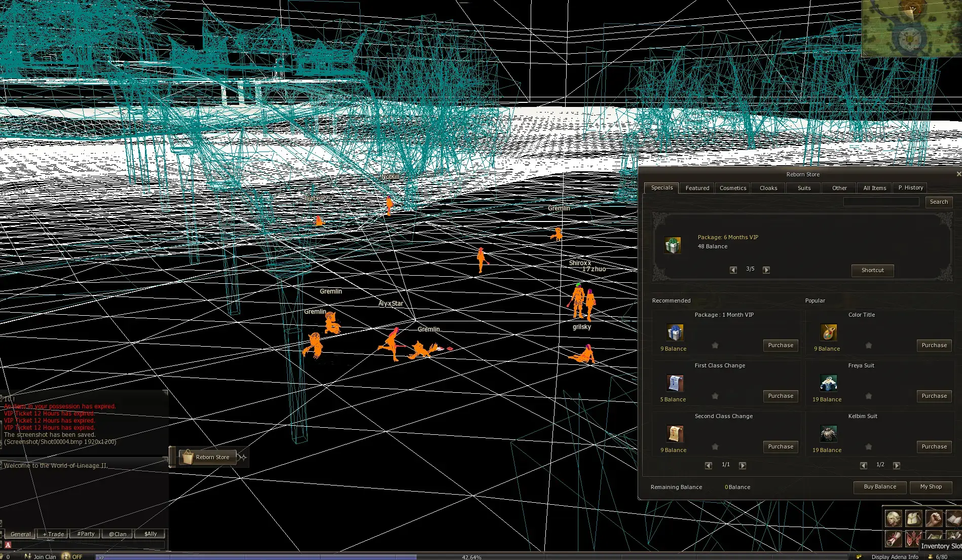The image size is (962, 560).
Task: Go to next Popular items page
Action: tap(897, 465)
